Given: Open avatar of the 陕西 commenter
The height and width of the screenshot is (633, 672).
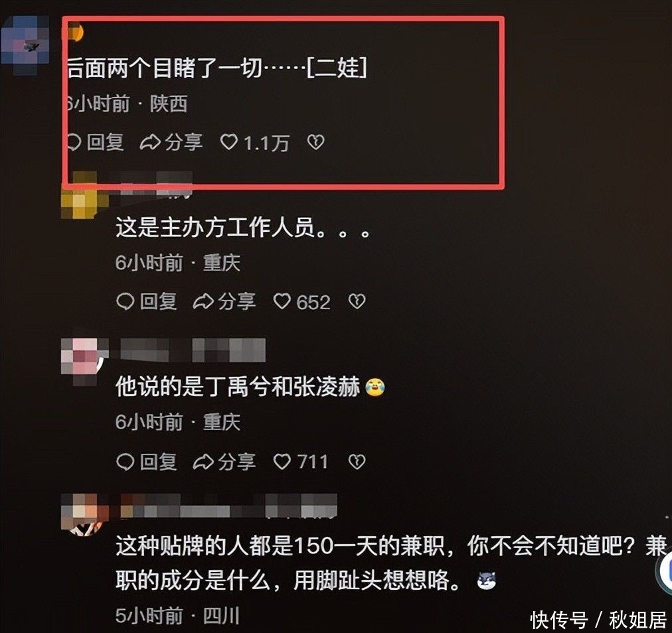Looking at the screenshot, I should click(25, 45).
